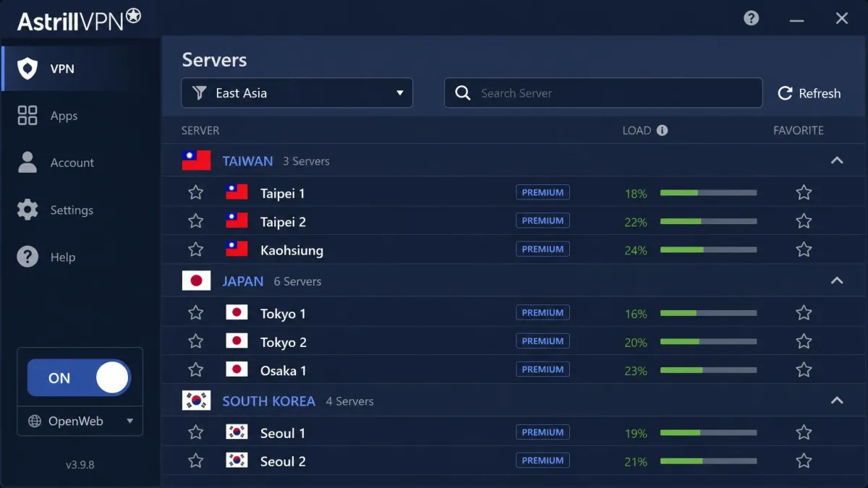The width and height of the screenshot is (868, 488).
Task: Select the Kaohsiung server name
Action: tap(292, 250)
